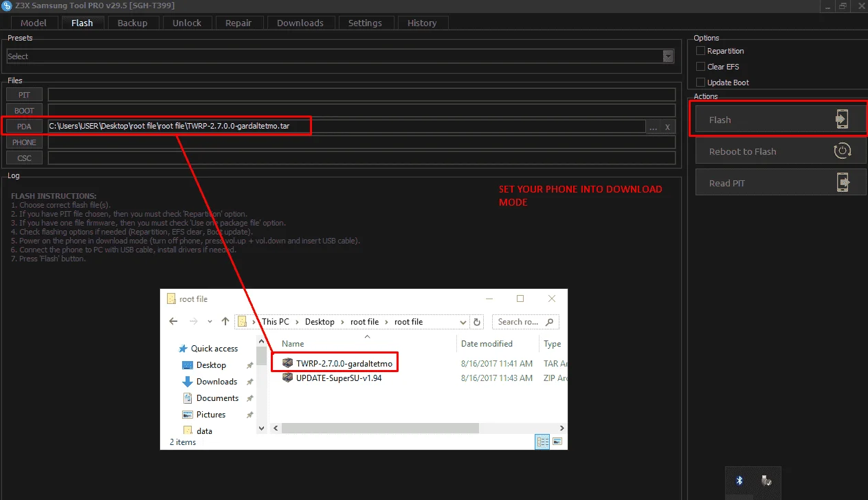Click the CSC file button
The height and width of the screenshot is (500, 868).
pyautogui.click(x=24, y=158)
